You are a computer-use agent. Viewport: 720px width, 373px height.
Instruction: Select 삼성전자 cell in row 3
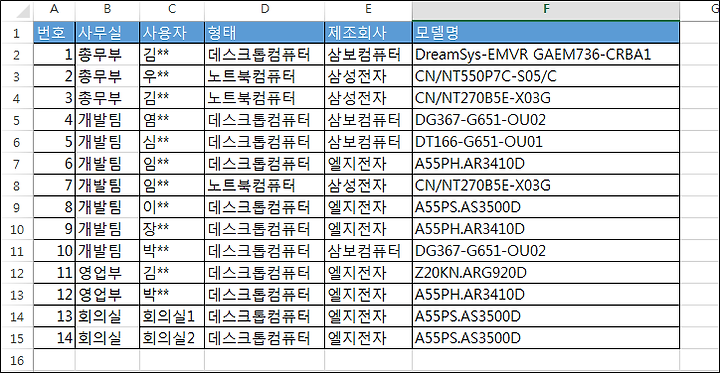click(x=368, y=76)
